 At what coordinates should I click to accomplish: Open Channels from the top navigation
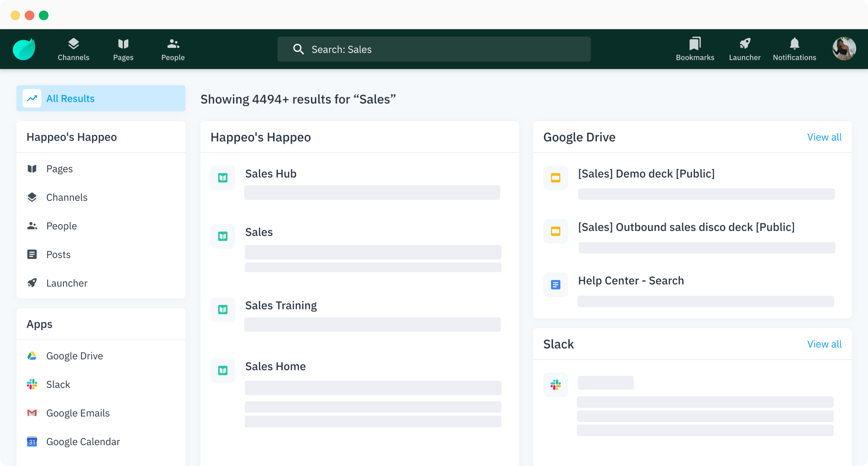click(74, 49)
